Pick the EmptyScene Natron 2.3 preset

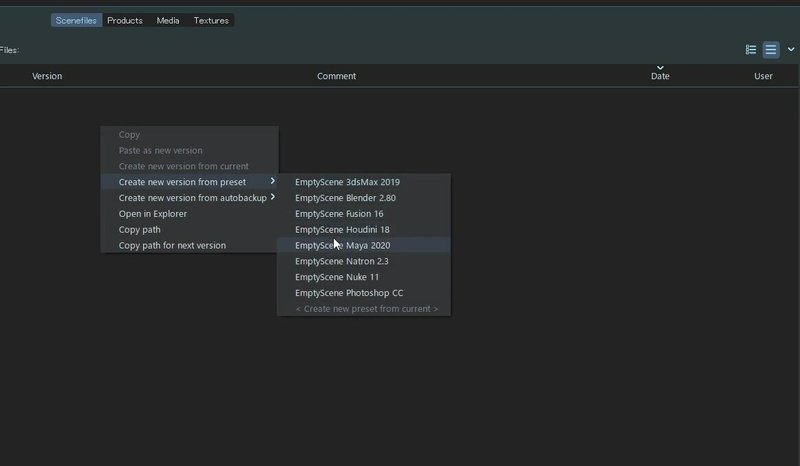364,261
